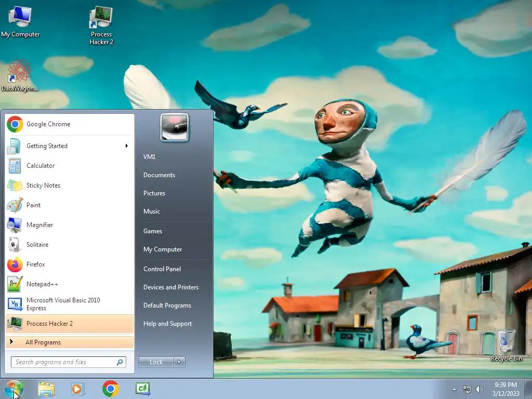532x399 pixels.
Task: Open Process Hacker 2 in Start menu
Action: click(70, 324)
